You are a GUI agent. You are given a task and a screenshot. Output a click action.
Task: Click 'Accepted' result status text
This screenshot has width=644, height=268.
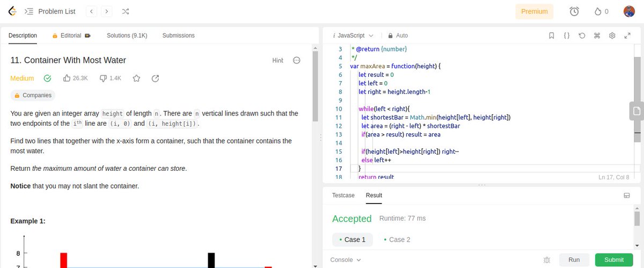tap(352, 219)
